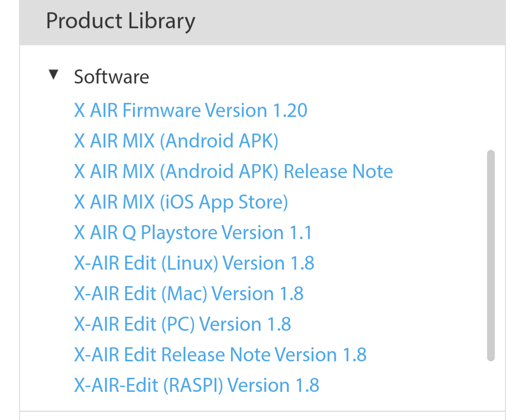Viewport: 524px width, 420px height.
Task: Open X-AIR Edit Release Note Version 1.8
Action: click(220, 355)
